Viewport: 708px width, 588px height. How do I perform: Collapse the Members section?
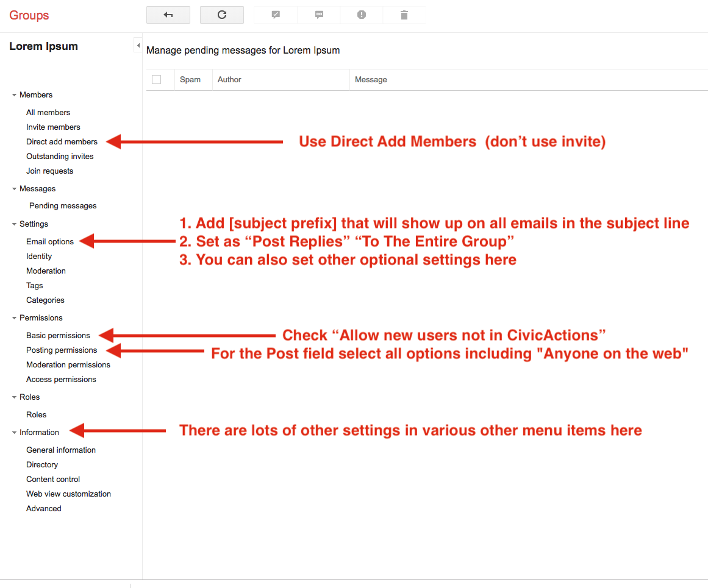pyautogui.click(x=15, y=95)
